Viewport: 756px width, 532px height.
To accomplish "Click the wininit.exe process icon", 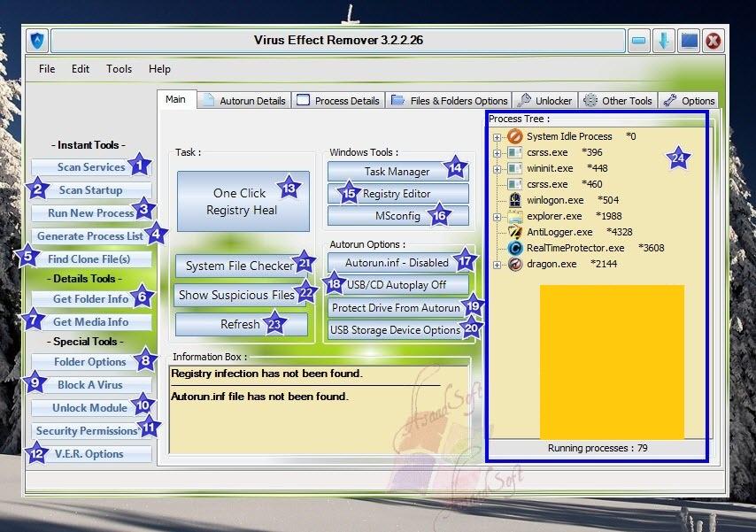I will [x=515, y=168].
